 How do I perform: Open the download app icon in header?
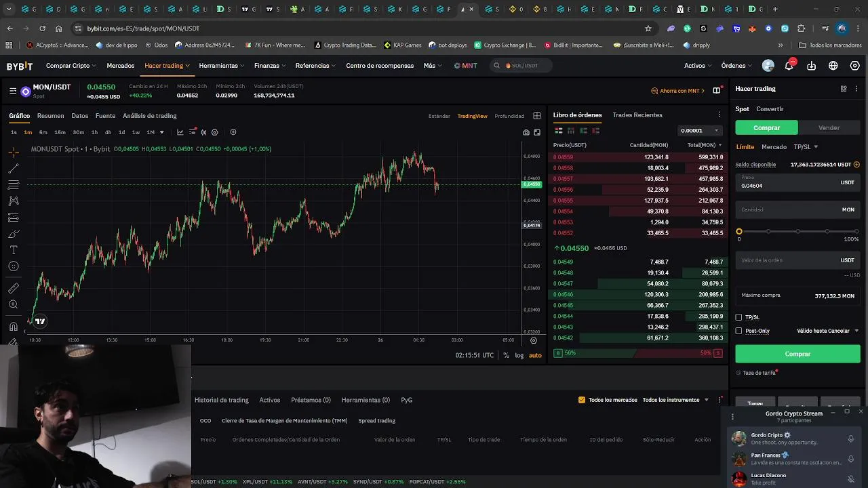coord(812,66)
